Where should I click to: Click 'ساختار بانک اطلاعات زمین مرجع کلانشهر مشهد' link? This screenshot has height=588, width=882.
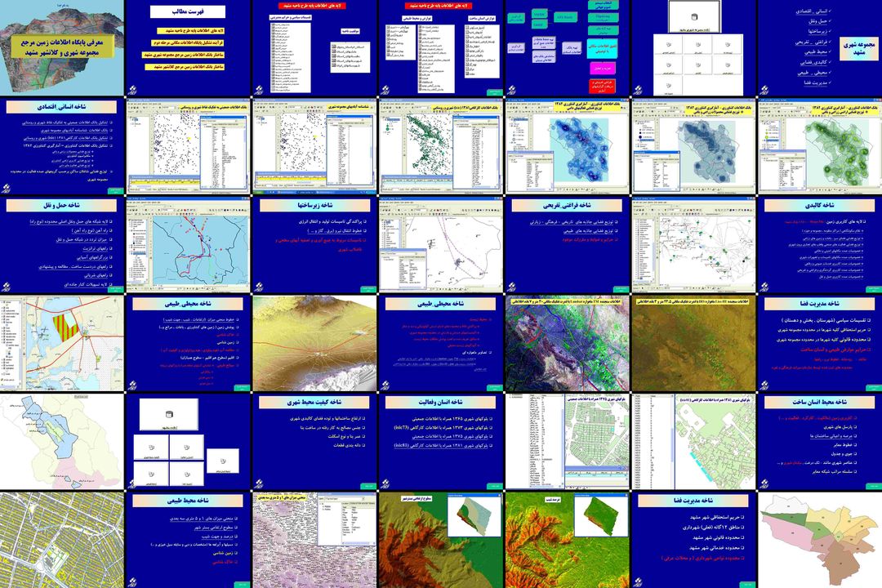click(185, 67)
